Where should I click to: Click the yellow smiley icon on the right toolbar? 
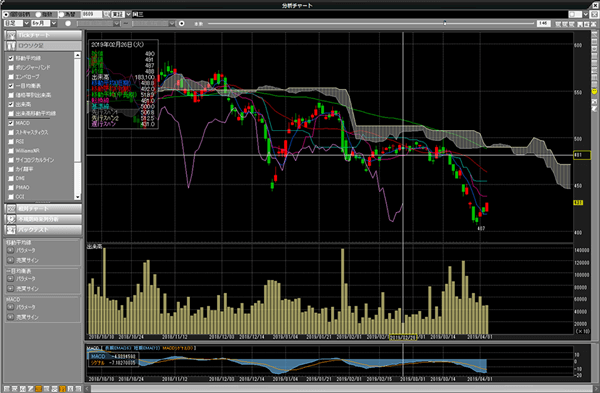(594, 91)
